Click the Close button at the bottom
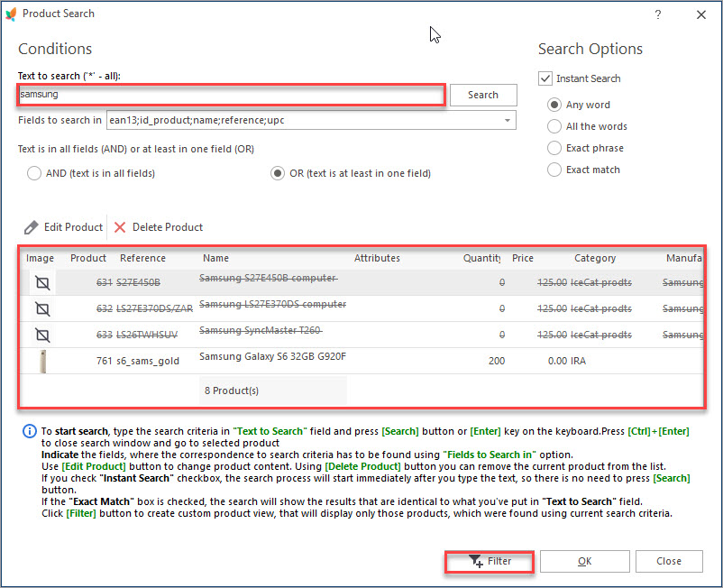Image resolution: width=723 pixels, height=588 pixels. (669, 561)
